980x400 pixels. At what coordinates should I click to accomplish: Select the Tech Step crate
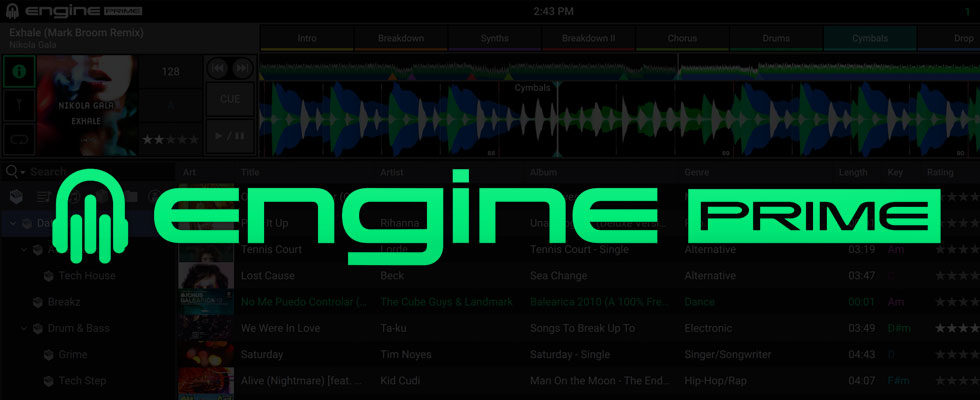(82, 381)
